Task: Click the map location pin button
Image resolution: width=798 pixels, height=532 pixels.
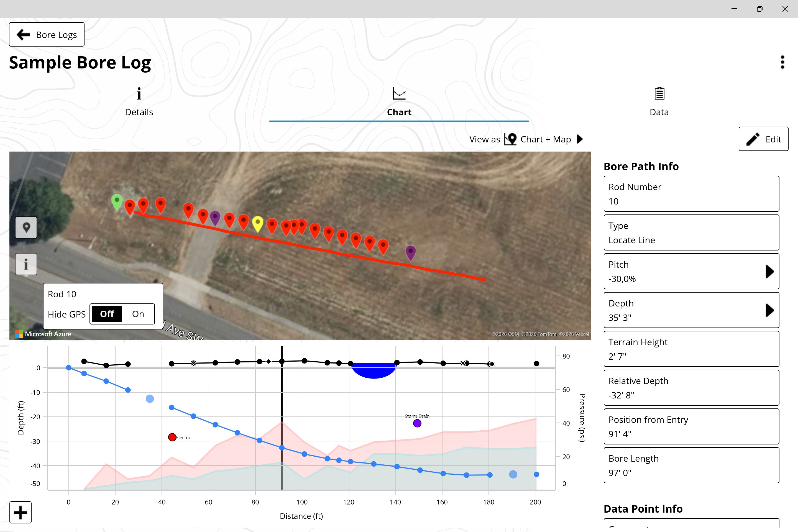Action: coord(26,227)
